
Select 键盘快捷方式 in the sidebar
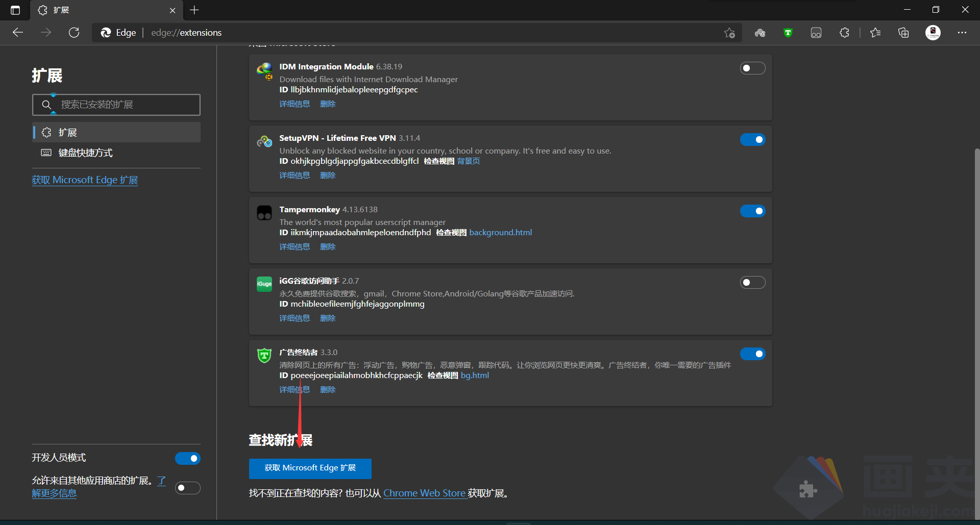(x=85, y=153)
